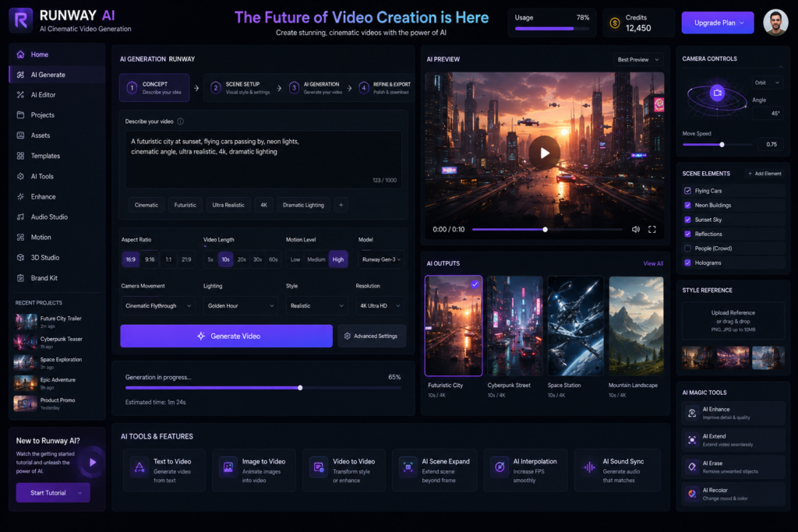Click the preview playback scrubber handle
798x532 pixels.
(545, 229)
